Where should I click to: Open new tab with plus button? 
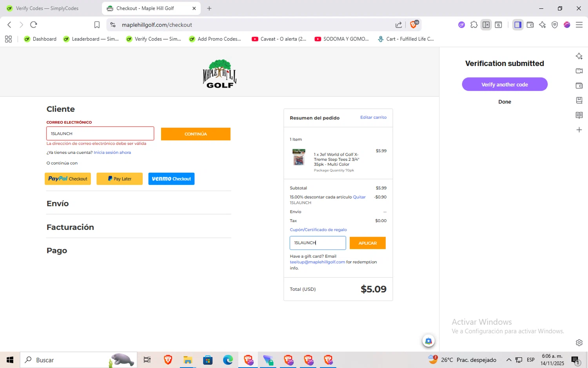pyautogui.click(x=209, y=8)
